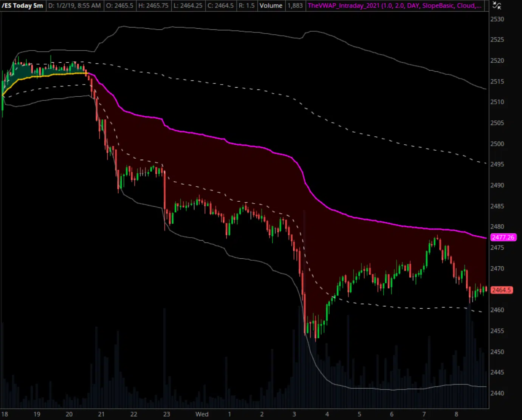Click the 2490 price axis label
The image size is (522, 420).
point(497,185)
